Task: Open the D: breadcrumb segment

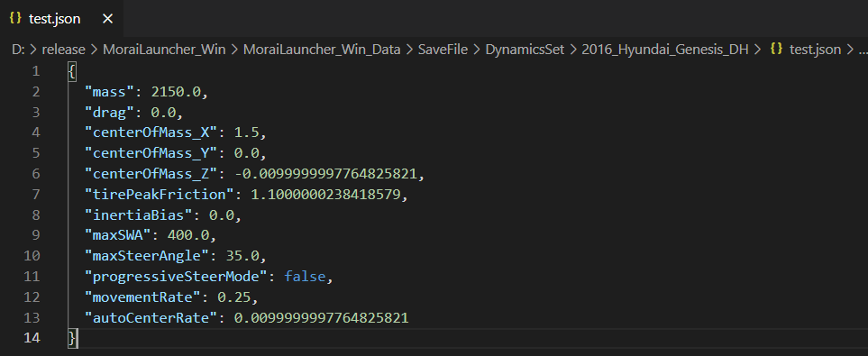Action: 18,50
